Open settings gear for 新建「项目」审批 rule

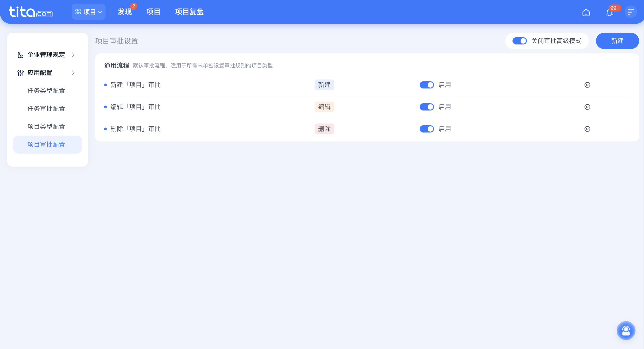(587, 85)
